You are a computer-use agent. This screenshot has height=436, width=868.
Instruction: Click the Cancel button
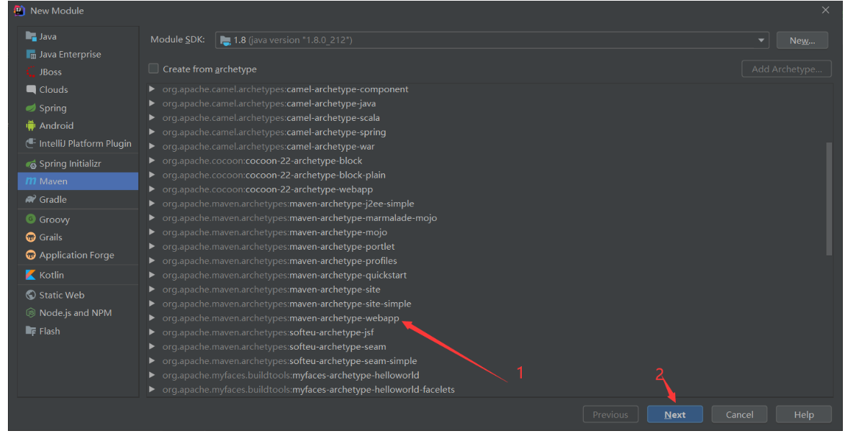click(x=739, y=414)
